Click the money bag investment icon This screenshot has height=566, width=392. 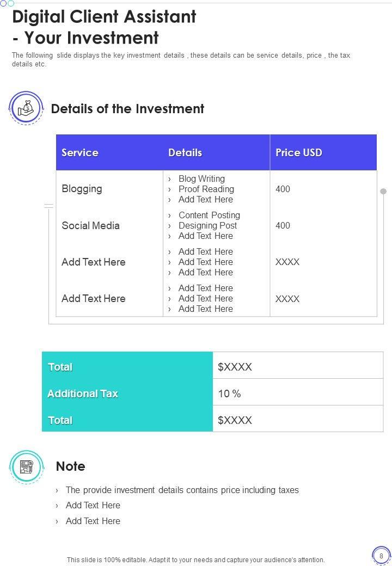[26, 108]
